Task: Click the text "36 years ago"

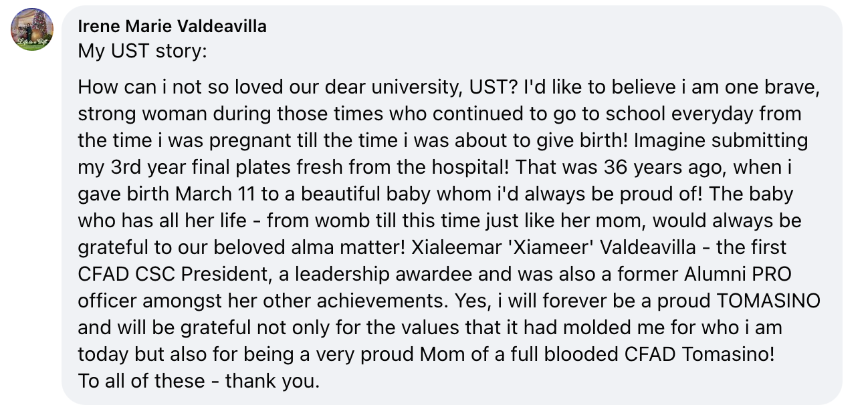Action: [x=647, y=167]
